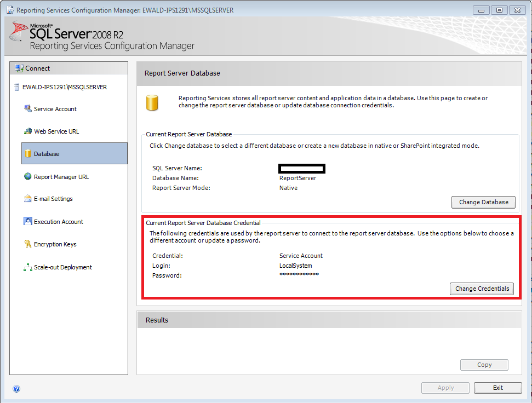Click the masked password asterisks value
The height and width of the screenshot is (403, 532).
point(299,274)
